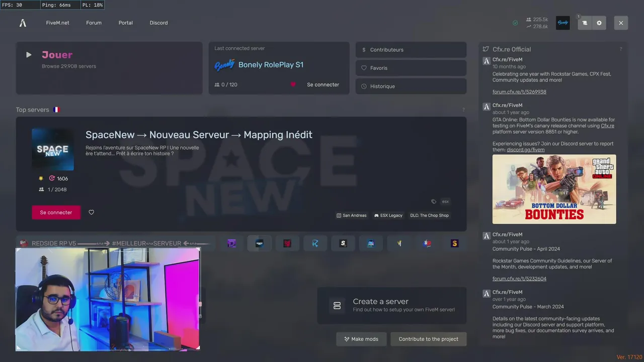Open the Bonely server avatar in header
Viewport: 644px width, 362px height.
click(563, 23)
